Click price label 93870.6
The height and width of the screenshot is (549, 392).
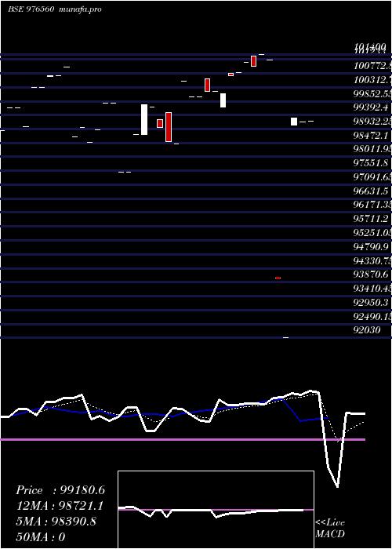click(371, 274)
